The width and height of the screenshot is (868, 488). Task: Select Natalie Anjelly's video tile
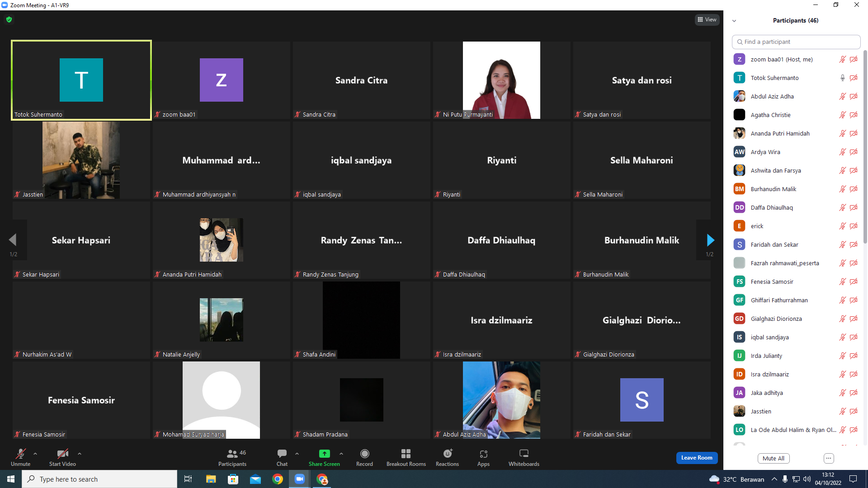coord(222,320)
